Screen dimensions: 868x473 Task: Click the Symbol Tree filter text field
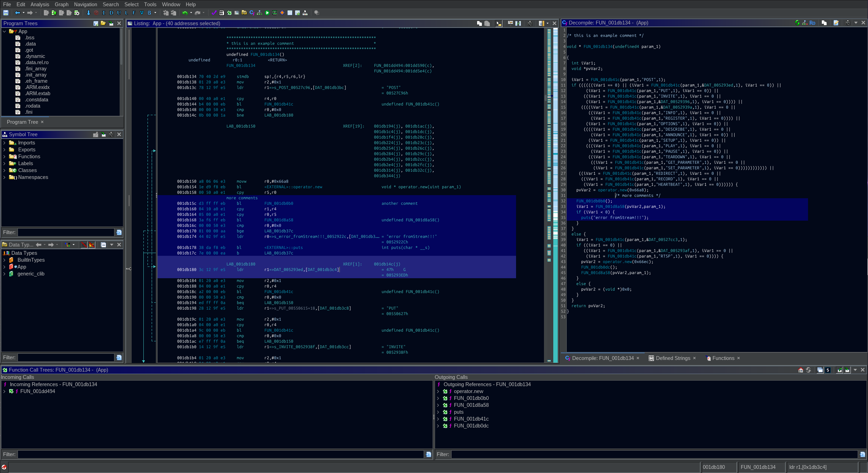[66, 232]
